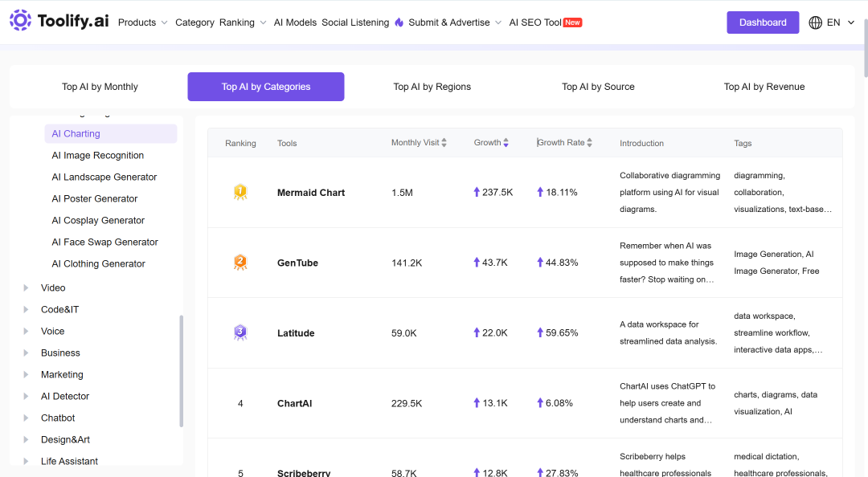868x477 pixels.
Task: Open the Mermaid Chart tool link
Action: tap(310, 193)
